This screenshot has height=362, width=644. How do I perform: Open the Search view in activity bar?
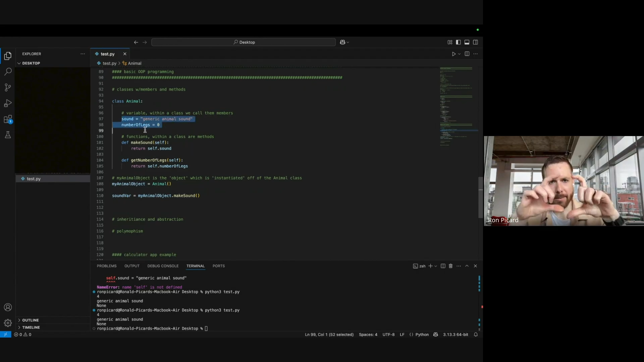[8, 72]
